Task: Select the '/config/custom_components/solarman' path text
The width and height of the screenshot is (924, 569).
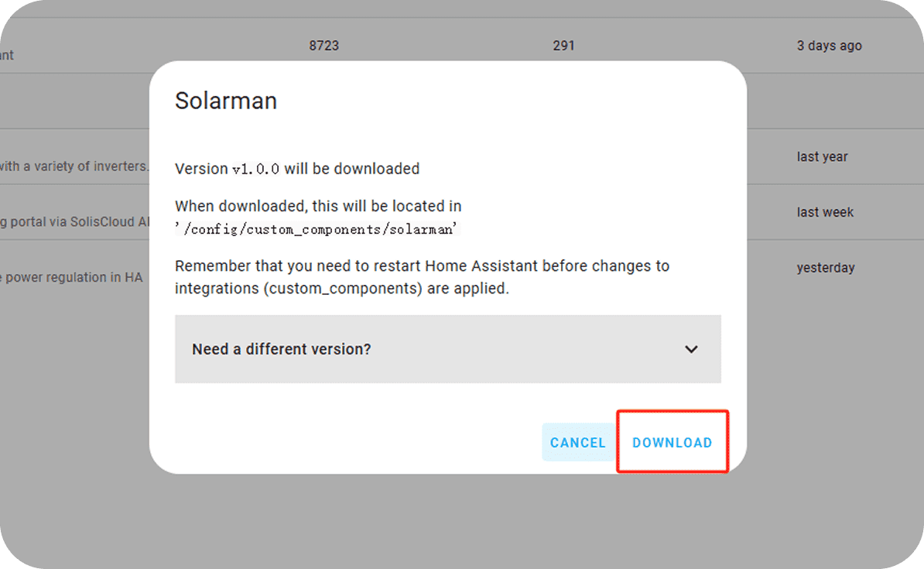Action: tap(318, 228)
